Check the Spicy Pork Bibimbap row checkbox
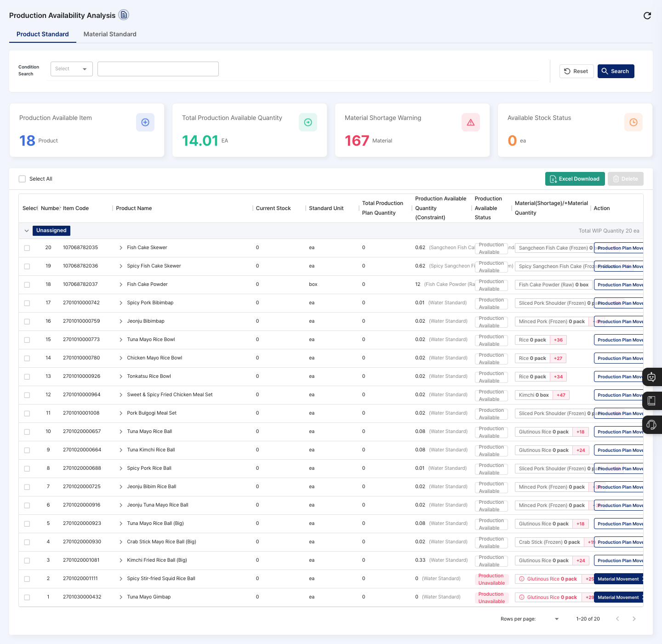 (x=27, y=303)
